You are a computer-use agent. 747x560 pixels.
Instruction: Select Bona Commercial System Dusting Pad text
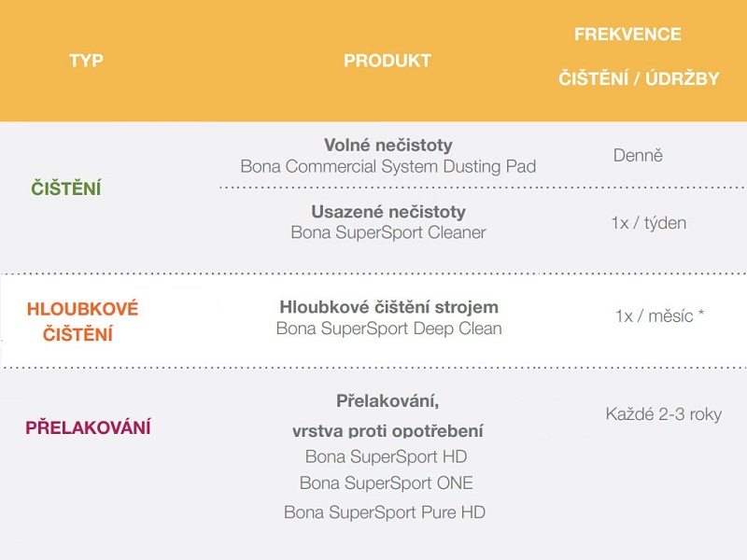[x=388, y=166]
